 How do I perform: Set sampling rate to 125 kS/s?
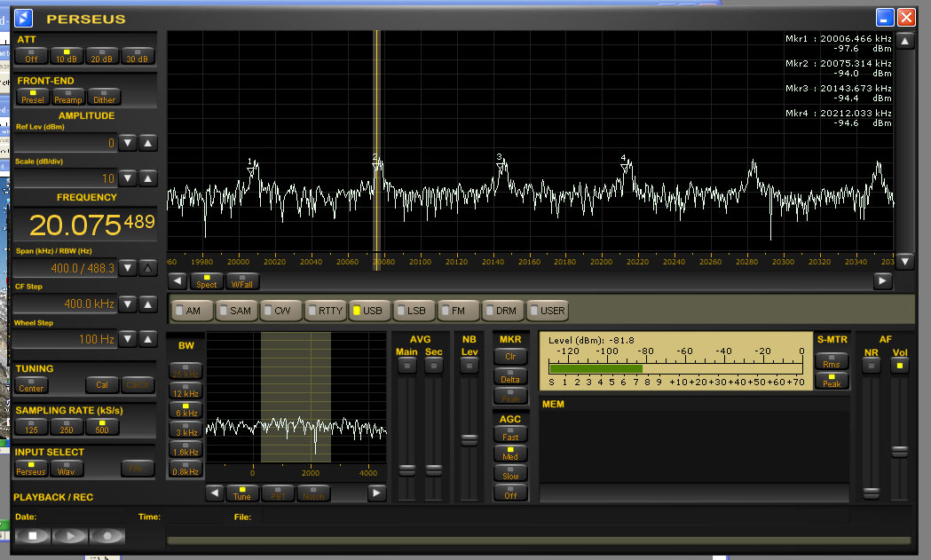click(x=31, y=427)
